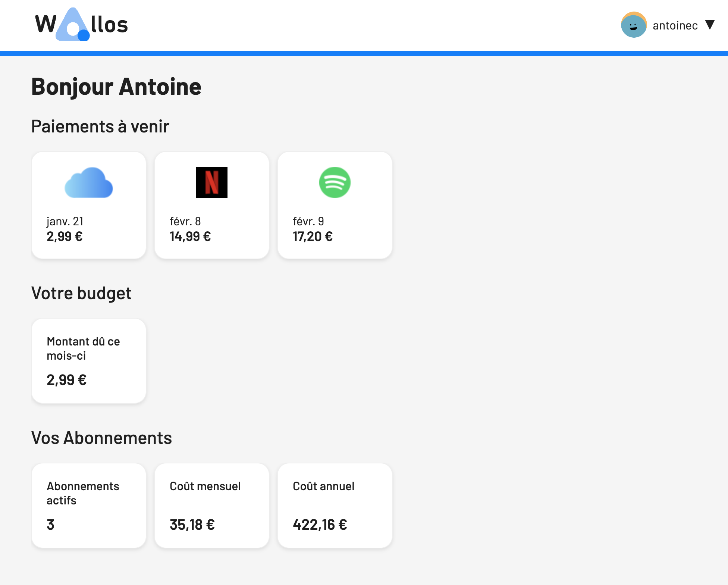The height and width of the screenshot is (585, 728).
Task: Select the Coût annuel card
Action: 335,505
